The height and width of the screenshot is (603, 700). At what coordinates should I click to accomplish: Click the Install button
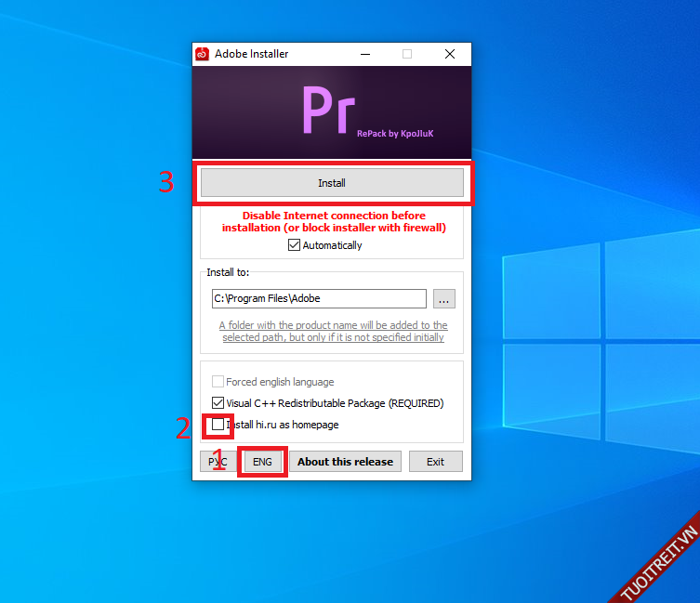pos(332,183)
